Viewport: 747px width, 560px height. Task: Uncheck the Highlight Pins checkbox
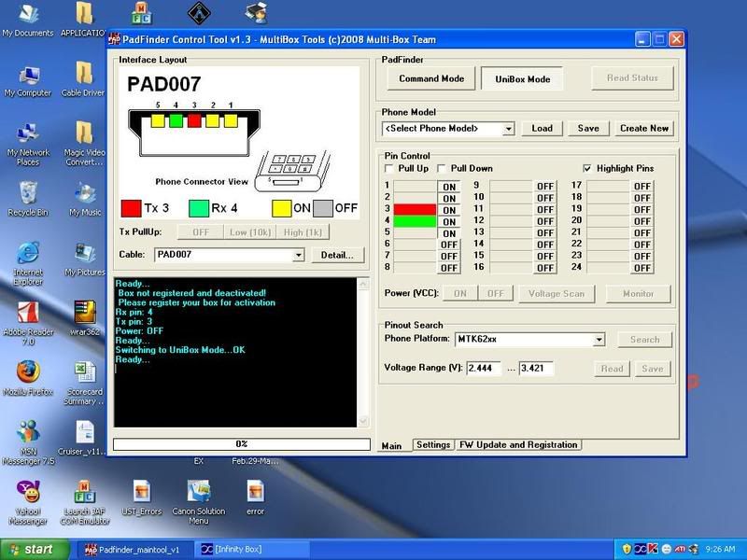click(x=587, y=169)
